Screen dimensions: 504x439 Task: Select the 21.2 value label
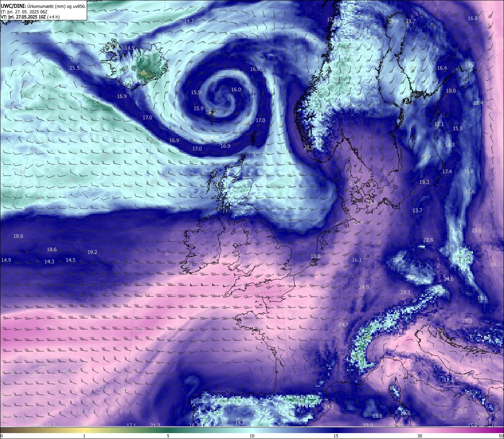(x=155, y=425)
